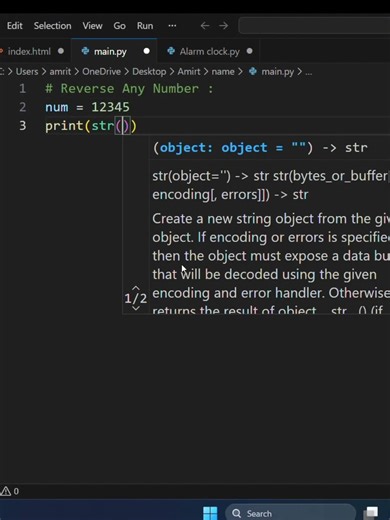
Task: Open the Selection menu
Action: [x=52, y=26]
